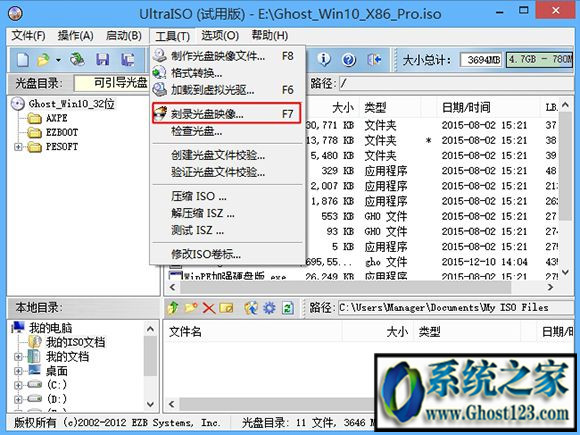Click the info (i) toolbar icon

pyautogui.click(x=324, y=59)
